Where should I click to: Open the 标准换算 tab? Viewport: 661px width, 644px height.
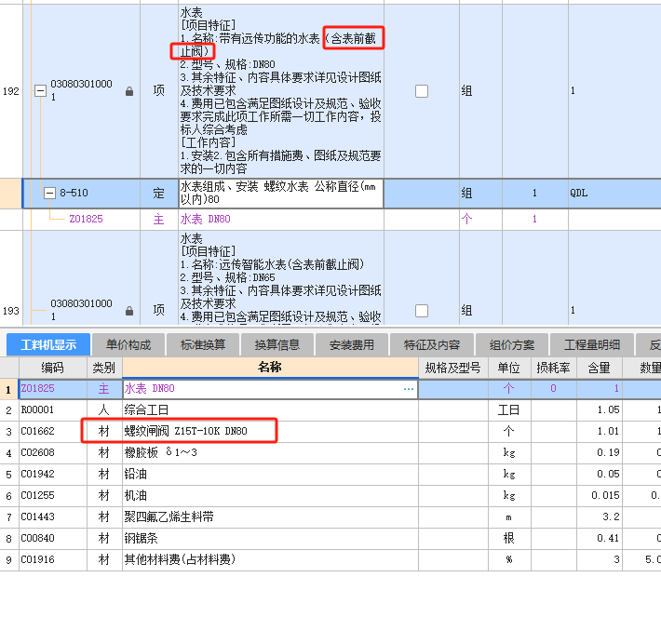(x=203, y=344)
